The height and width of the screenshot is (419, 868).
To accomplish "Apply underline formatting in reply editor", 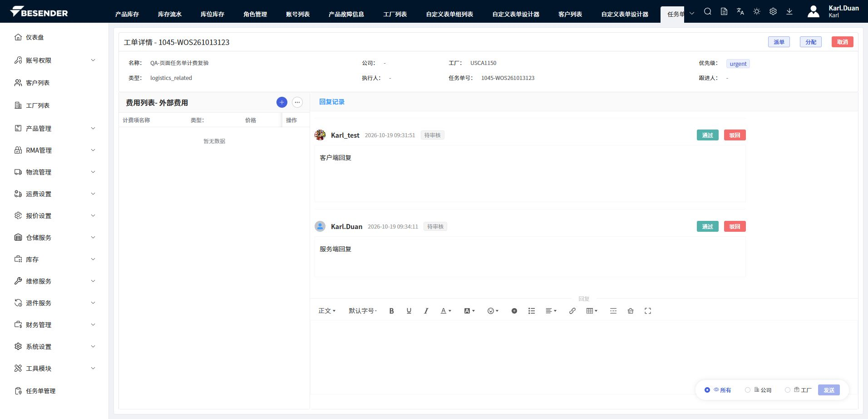I will pyautogui.click(x=409, y=311).
